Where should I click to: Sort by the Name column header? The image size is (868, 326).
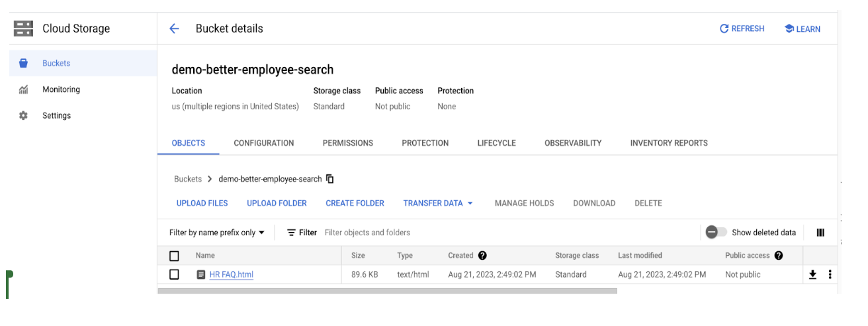[x=205, y=255]
